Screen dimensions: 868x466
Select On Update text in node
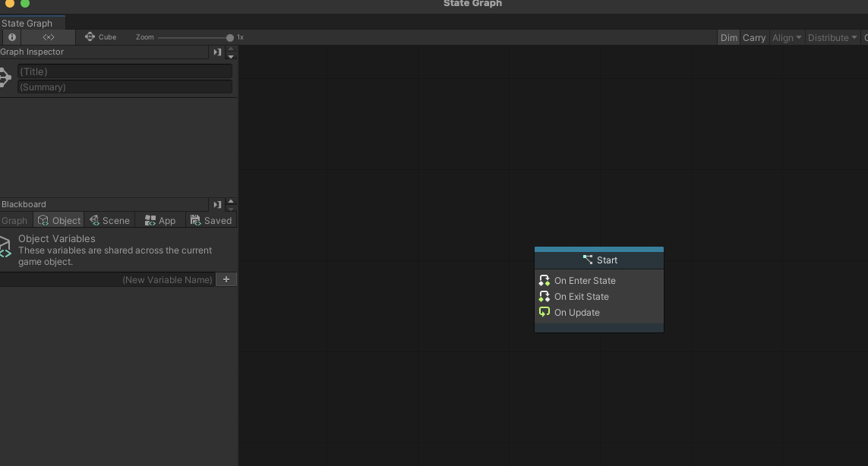point(577,313)
